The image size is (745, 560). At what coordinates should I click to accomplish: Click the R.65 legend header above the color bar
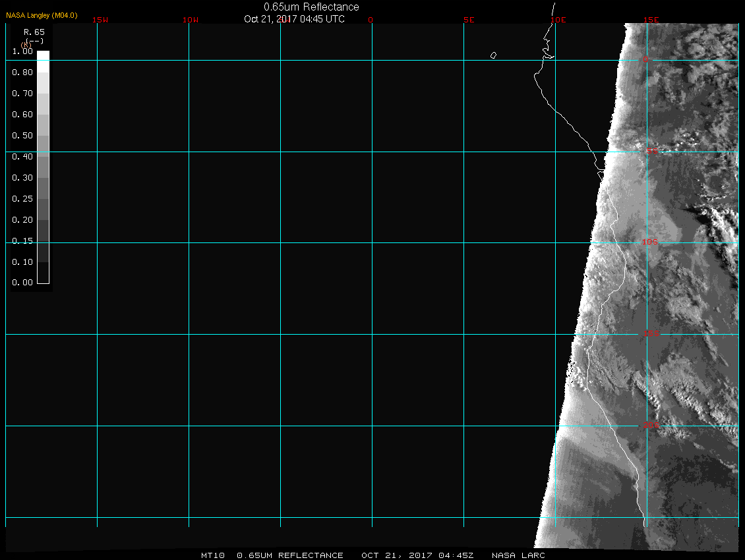pyautogui.click(x=33, y=32)
